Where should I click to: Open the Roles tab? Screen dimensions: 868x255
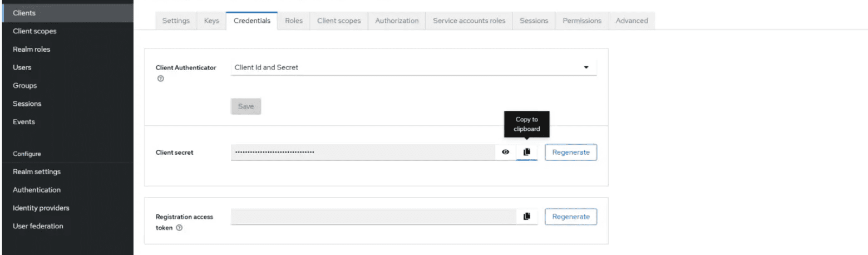pos(294,21)
